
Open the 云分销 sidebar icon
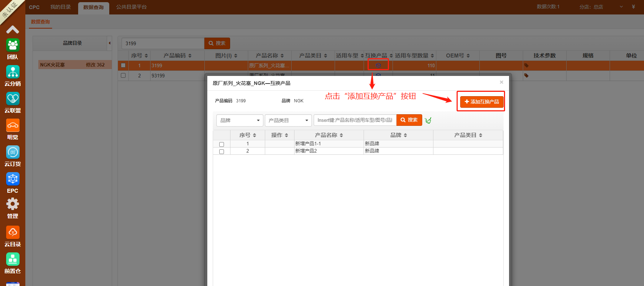pos(13,72)
